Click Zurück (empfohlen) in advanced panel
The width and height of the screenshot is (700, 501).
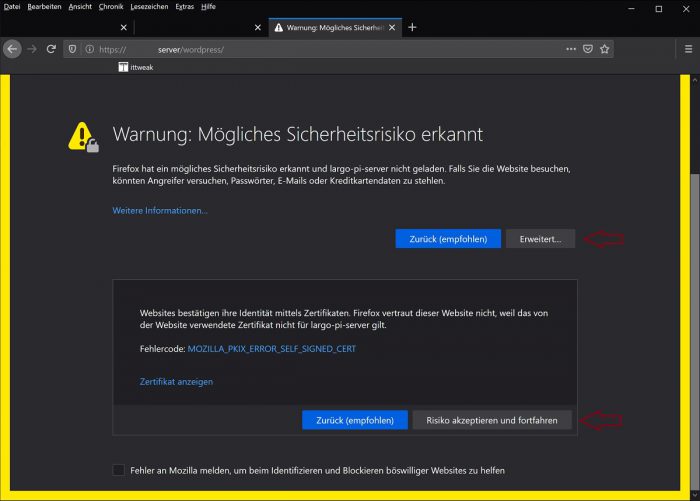[355, 420]
